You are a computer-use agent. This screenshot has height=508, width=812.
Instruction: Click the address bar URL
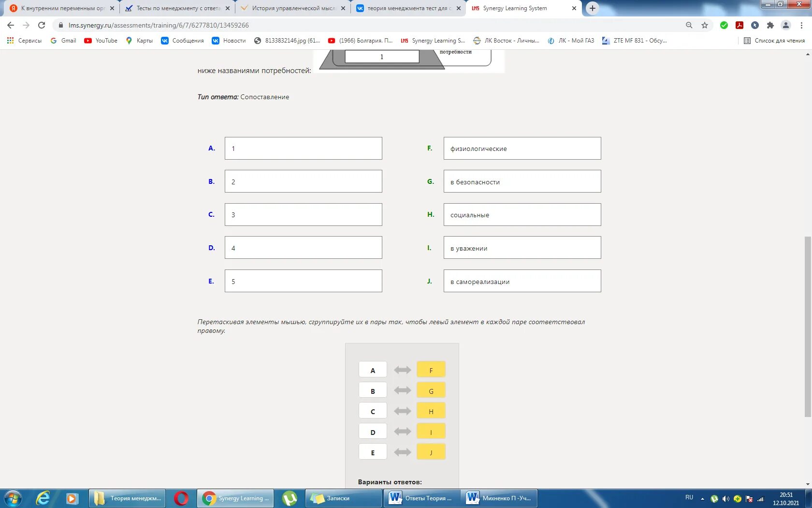(159, 25)
